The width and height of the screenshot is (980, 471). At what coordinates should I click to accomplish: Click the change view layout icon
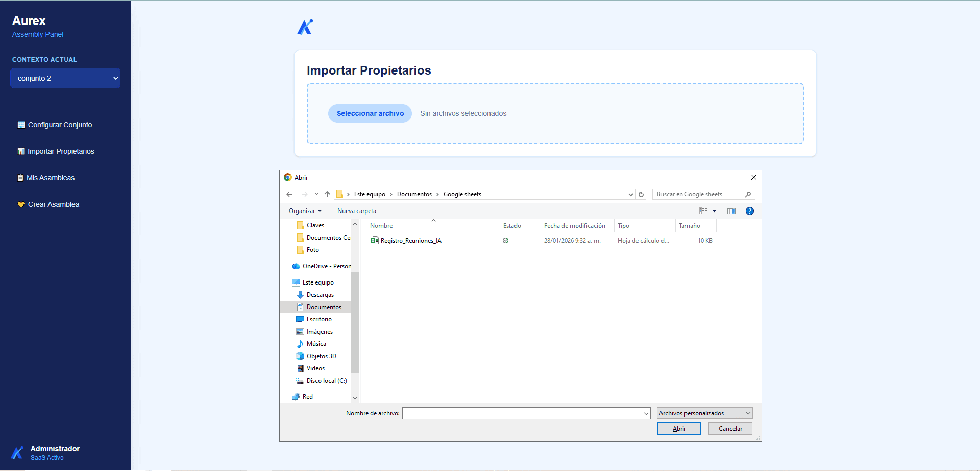(703, 211)
